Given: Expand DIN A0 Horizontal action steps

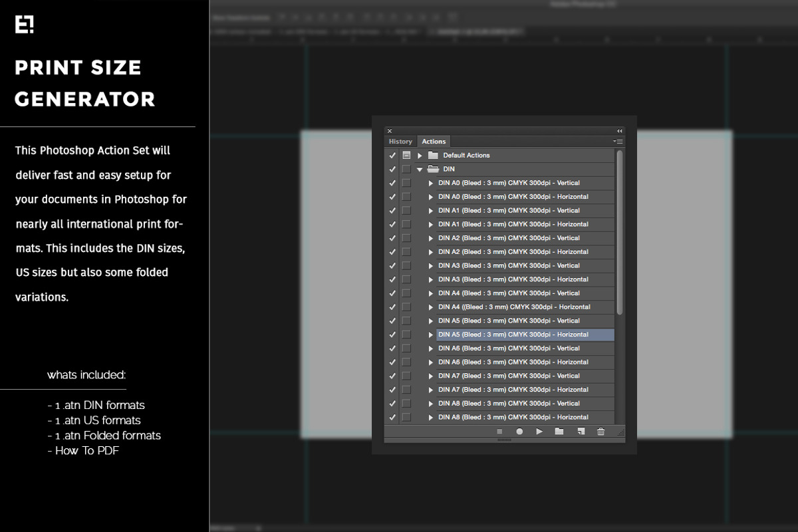Looking at the screenshot, I should (431, 197).
